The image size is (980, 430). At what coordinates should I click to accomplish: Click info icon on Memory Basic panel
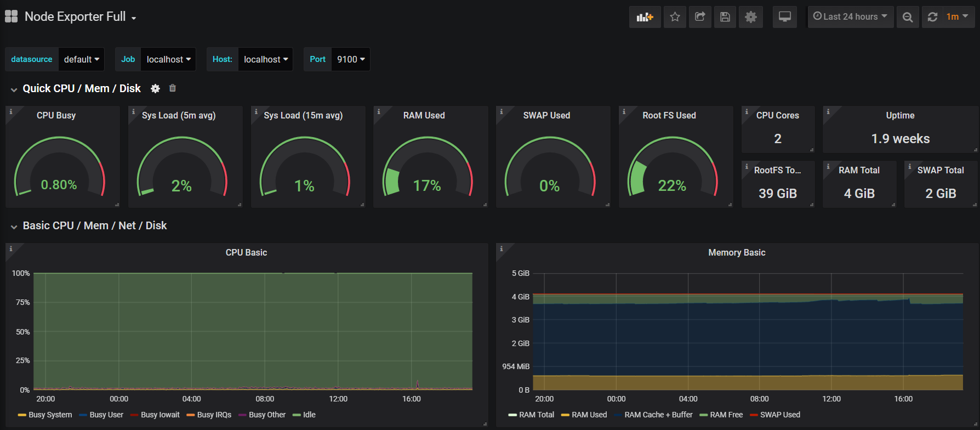(502, 248)
